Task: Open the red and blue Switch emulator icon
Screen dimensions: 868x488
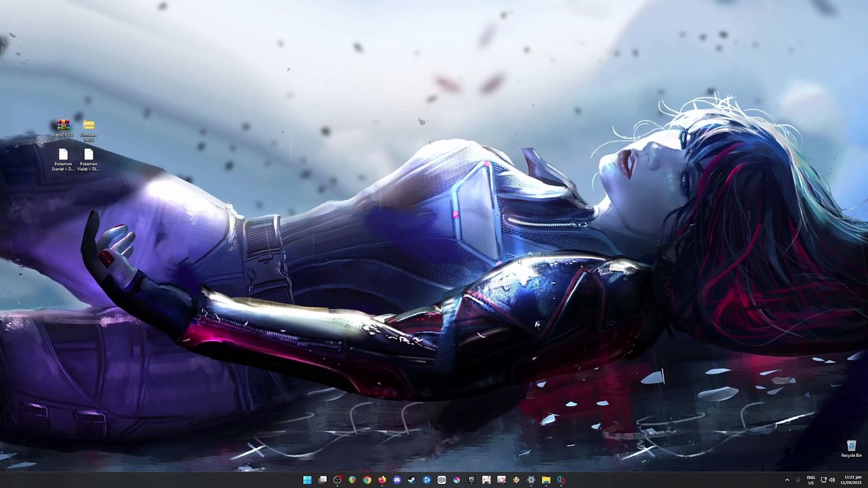Action: click(x=561, y=480)
